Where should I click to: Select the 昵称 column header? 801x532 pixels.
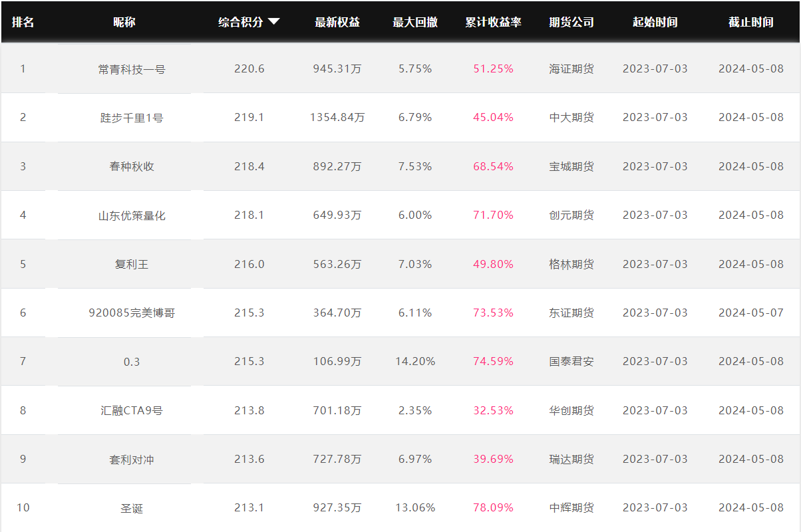(x=124, y=22)
